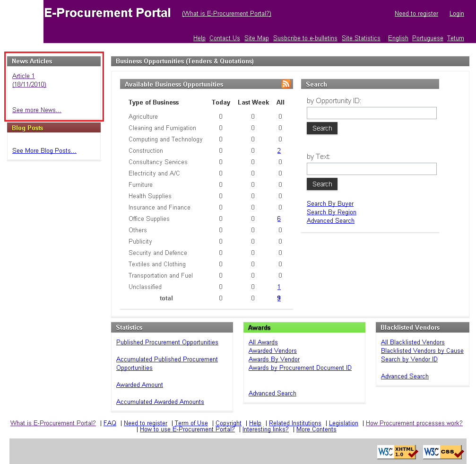
Task: Open Article 1 news item
Action: click(x=24, y=76)
